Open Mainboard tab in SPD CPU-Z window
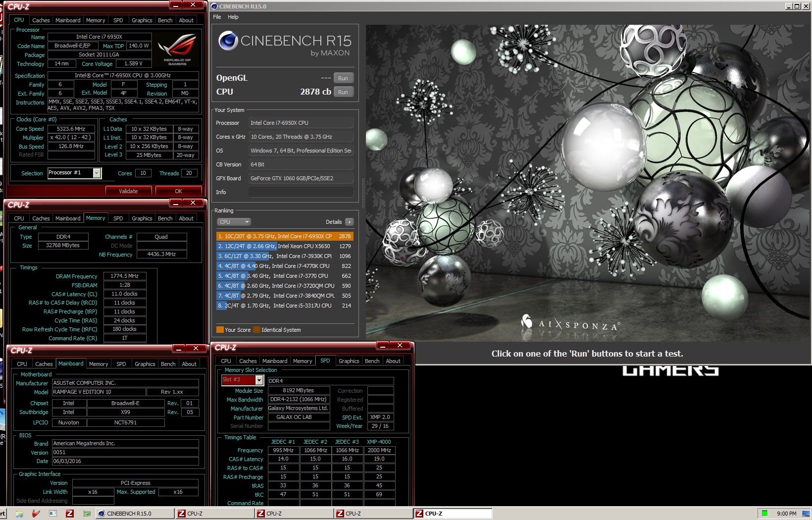The height and width of the screenshot is (520, 812). pyautogui.click(x=275, y=361)
